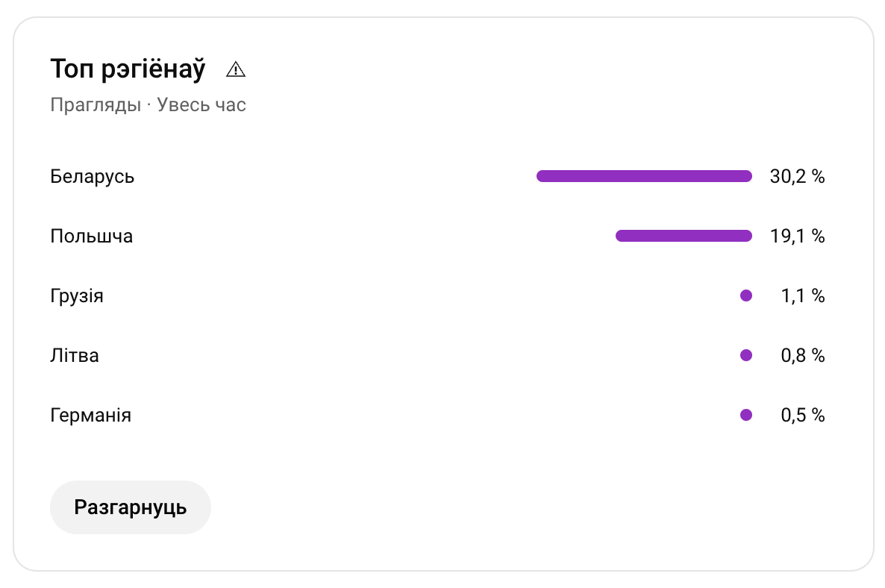Click the warning triangle icon beside the title
885x588 pixels.
(x=235, y=69)
